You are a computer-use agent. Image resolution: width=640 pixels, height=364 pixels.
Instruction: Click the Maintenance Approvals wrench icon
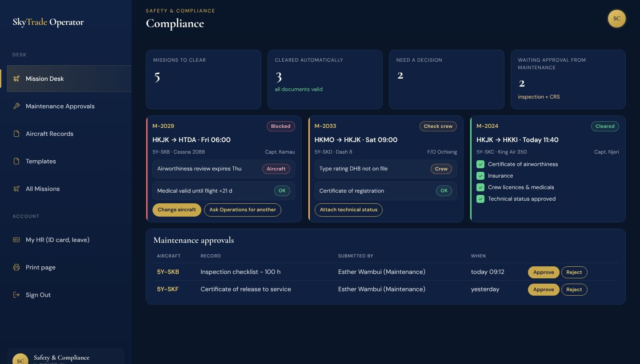click(x=16, y=106)
